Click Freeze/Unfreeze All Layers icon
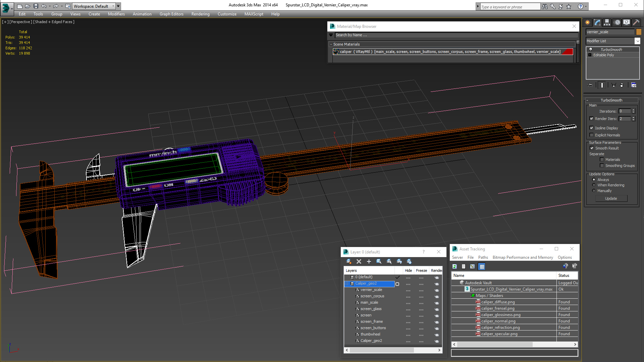Image resolution: width=644 pixels, height=362 pixels. point(409,261)
